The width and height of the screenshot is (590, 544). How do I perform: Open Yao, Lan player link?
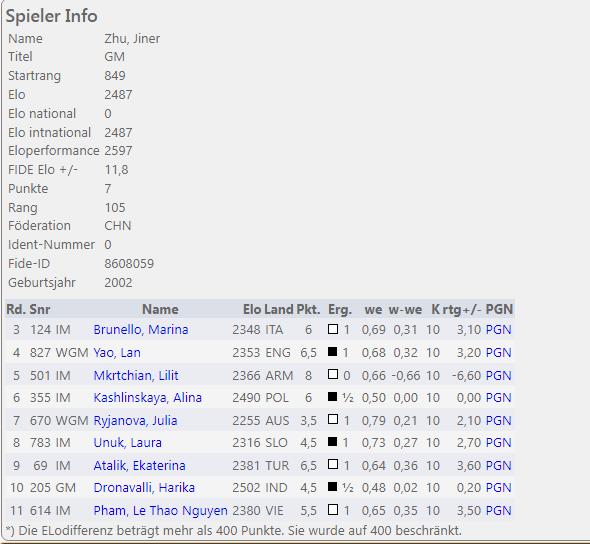coord(117,353)
